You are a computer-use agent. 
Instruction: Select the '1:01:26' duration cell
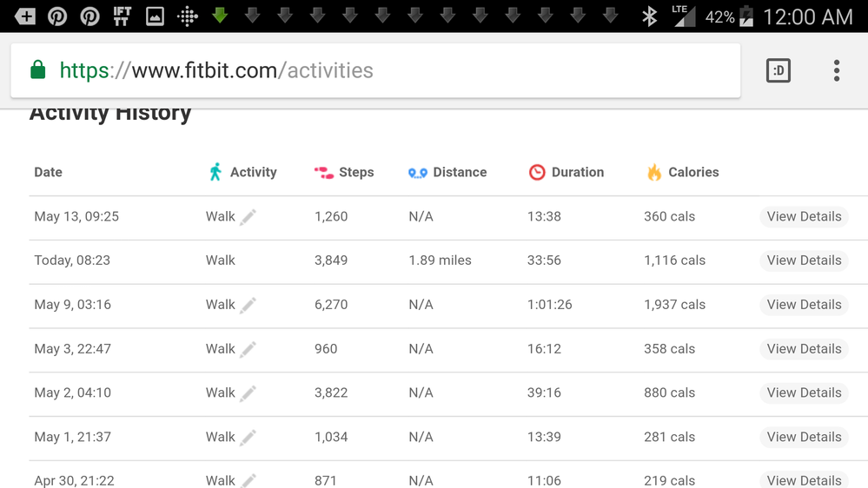click(x=550, y=304)
